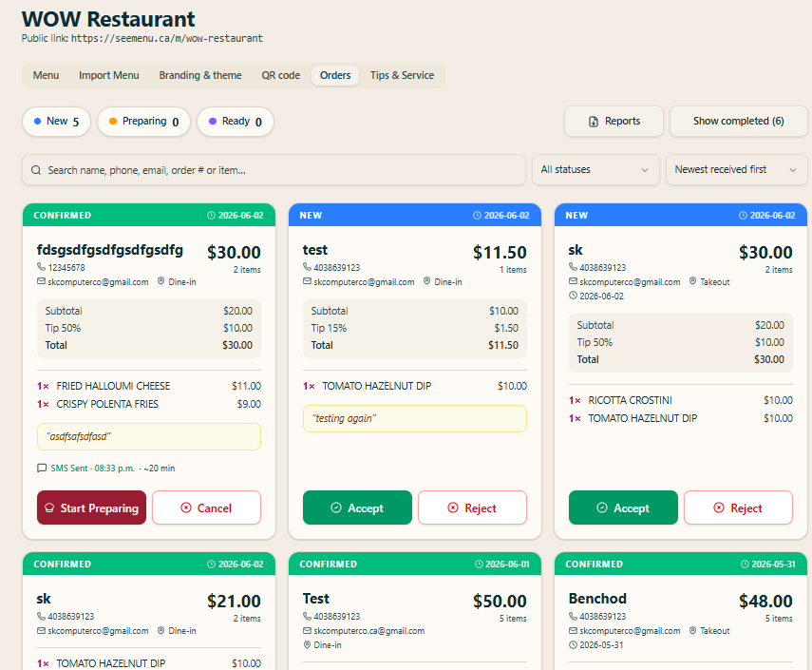Screen dimensions: 812x670
Task: Click Takeout pin icon on Benchod order
Action: pyautogui.click(x=693, y=631)
